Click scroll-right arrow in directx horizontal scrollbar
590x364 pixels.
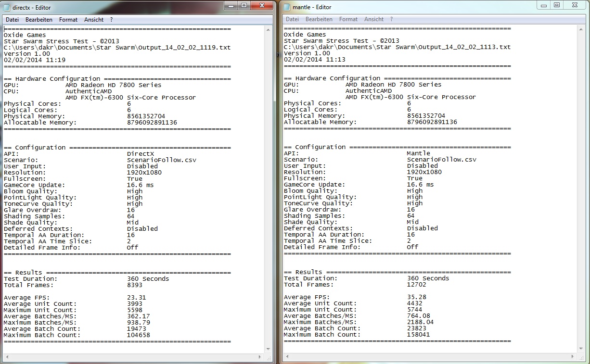[260, 356]
